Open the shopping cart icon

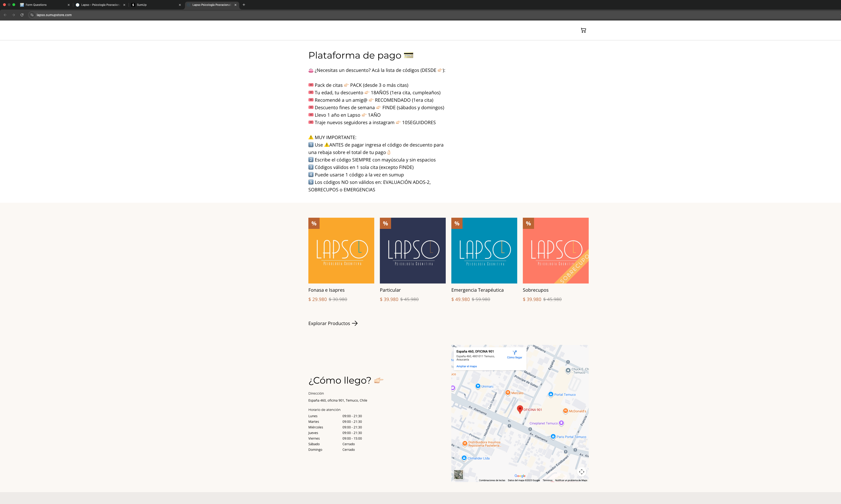(x=583, y=30)
